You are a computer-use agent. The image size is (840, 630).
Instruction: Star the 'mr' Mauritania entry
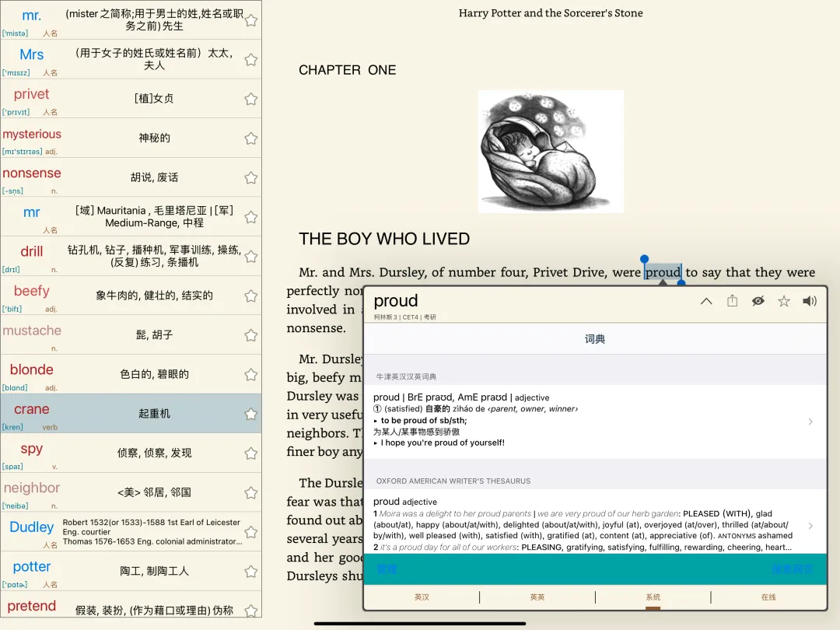tap(250, 217)
